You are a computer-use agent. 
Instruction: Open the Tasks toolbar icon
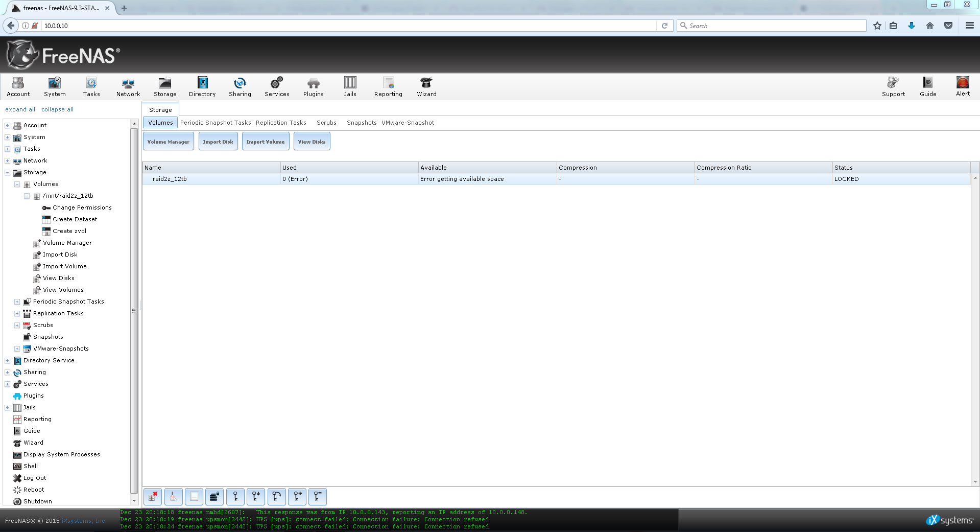(91, 86)
